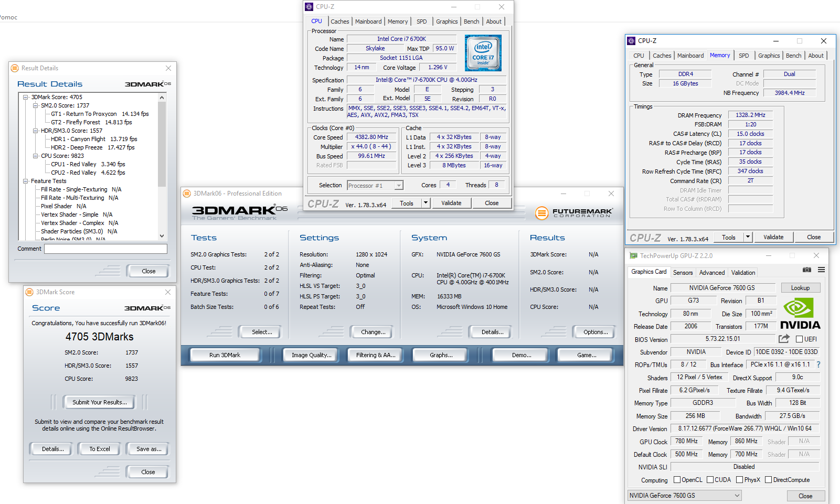The width and height of the screenshot is (840, 504).
Task: Click the GPU-Z title bar icon
Action: pyautogui.click(x=633, y=255)
